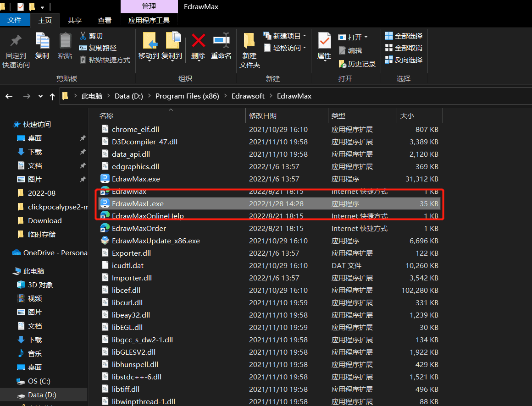Go to This PC (此电脑) in breadcrumb
This screenshot has width=532, height=406.
[92, 96]
